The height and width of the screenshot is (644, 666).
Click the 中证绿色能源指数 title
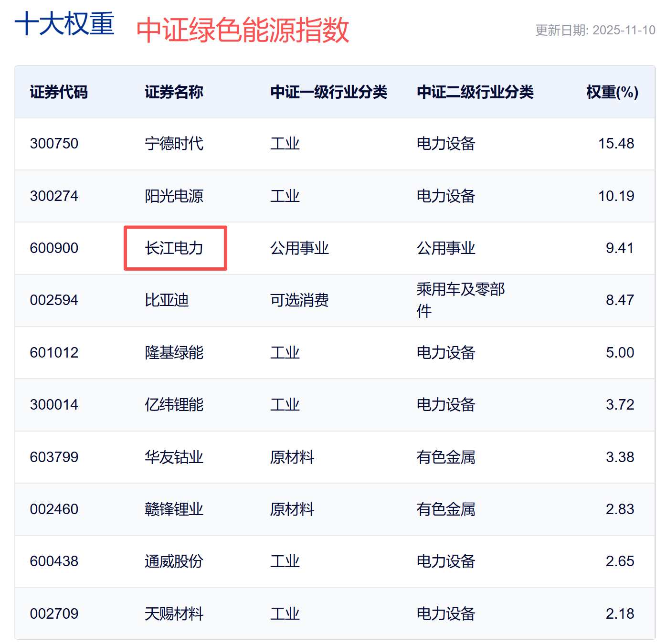click(243, 30)
